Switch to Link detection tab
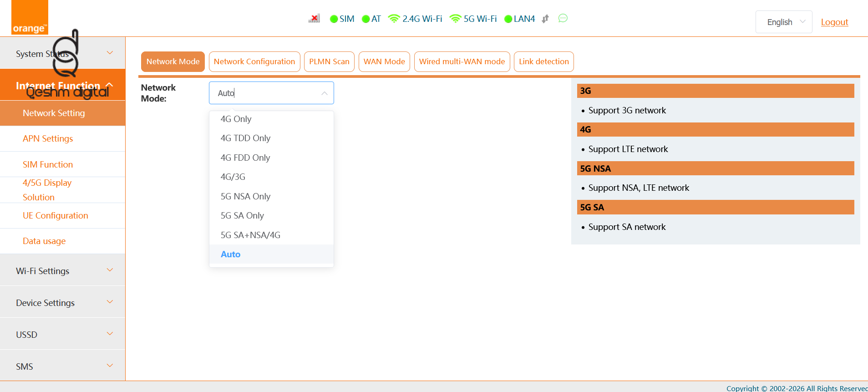This screenshot has width=868, height=392. (x=544, y=61)
